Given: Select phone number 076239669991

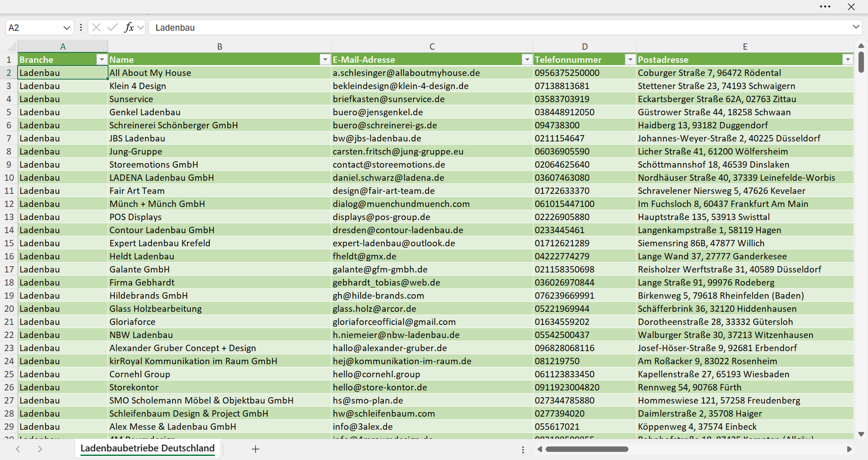Looking at the screenshot, I should [584, 296].
